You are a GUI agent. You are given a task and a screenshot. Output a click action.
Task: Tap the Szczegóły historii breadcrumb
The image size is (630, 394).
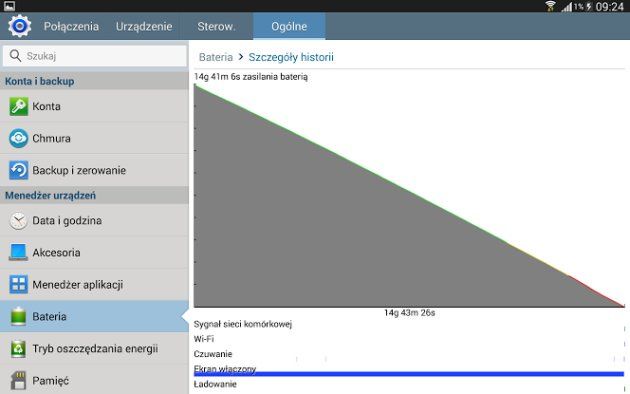[291, 57]
